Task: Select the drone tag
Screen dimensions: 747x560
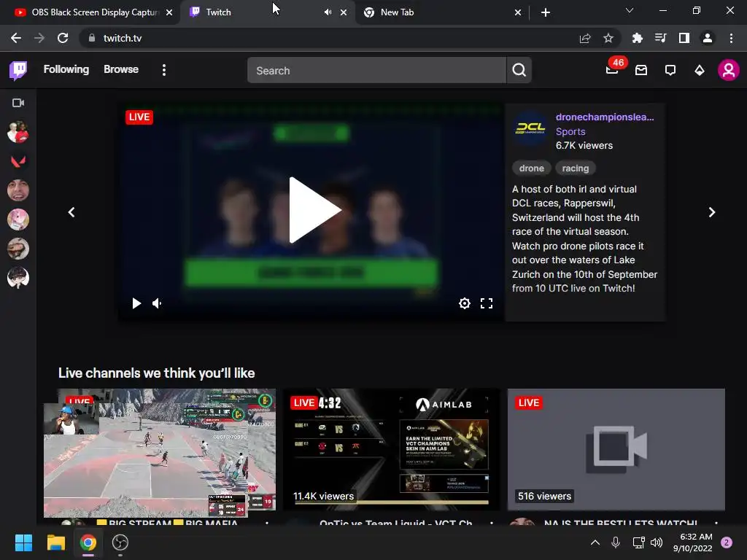Action: 532,168
